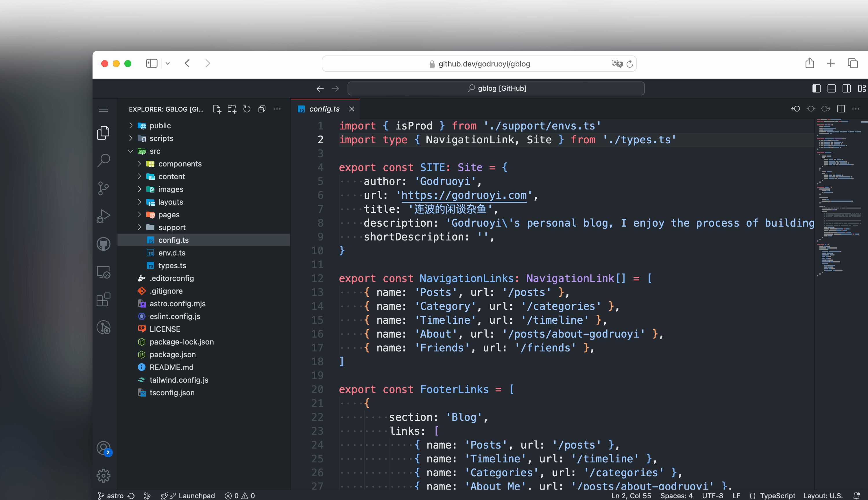Viewport: 868px width, 500px height.
Task: Go to previous change icon in editor toolbar
Action: click(x=796, y=109)
